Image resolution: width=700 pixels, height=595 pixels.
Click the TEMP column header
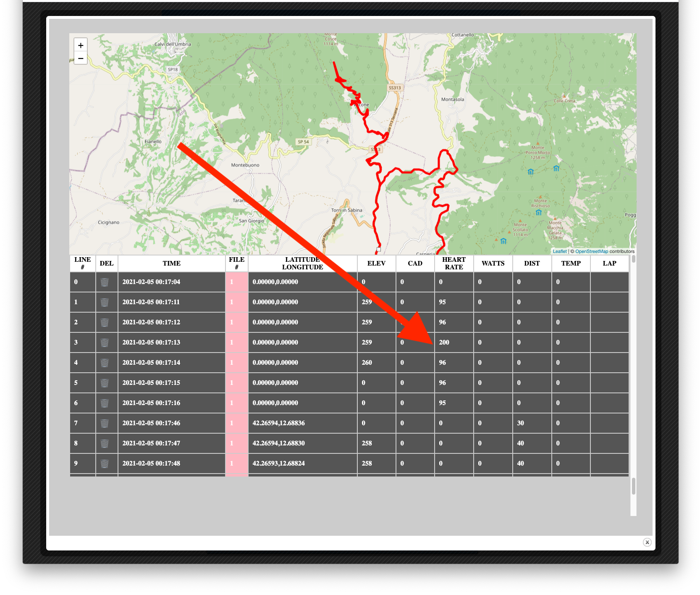coord(571,263)
